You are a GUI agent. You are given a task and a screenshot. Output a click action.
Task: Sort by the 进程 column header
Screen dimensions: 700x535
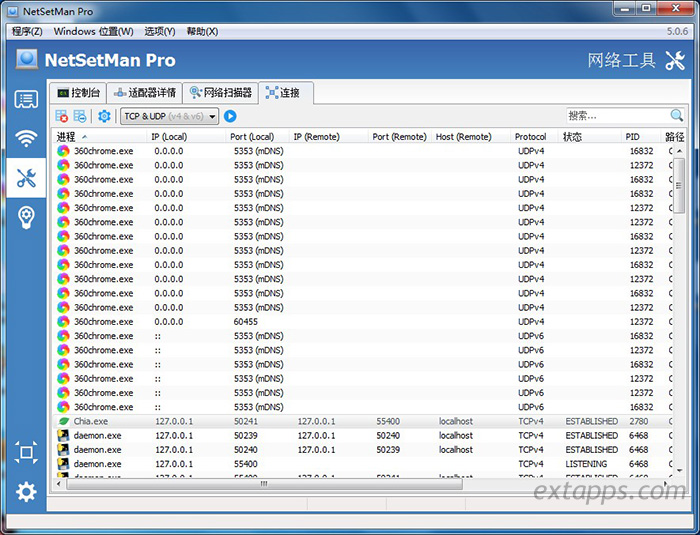[100, 137]
